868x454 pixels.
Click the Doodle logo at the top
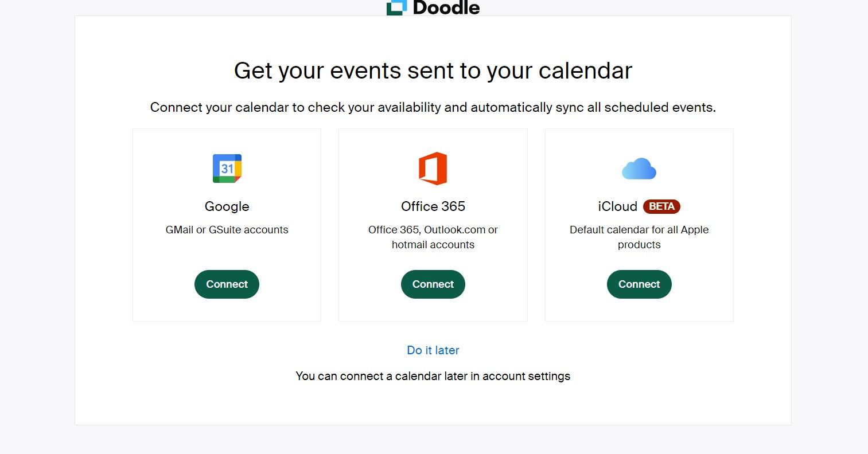point(433,7)
